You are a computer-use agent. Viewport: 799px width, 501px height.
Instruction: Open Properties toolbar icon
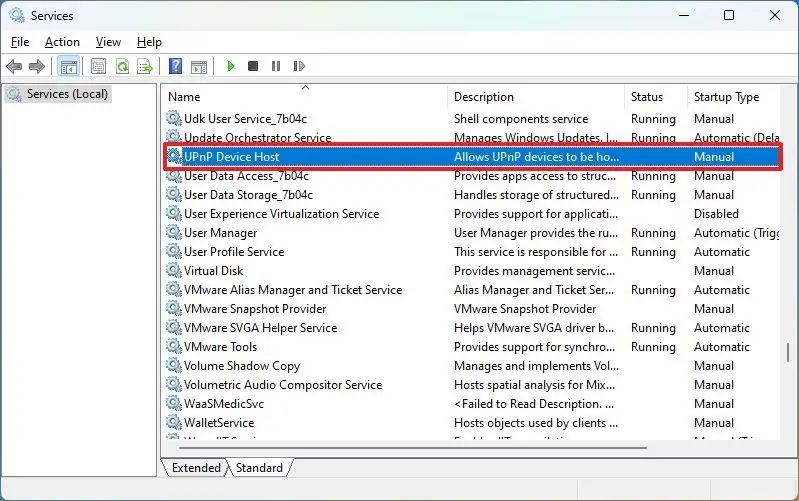98,66
